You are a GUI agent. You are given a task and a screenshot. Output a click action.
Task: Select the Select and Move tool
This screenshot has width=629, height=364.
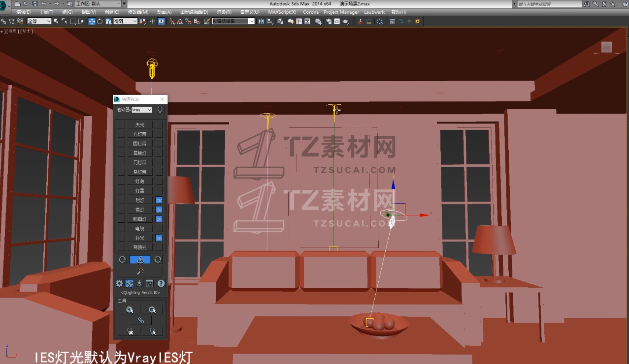[x=92, y=21]
